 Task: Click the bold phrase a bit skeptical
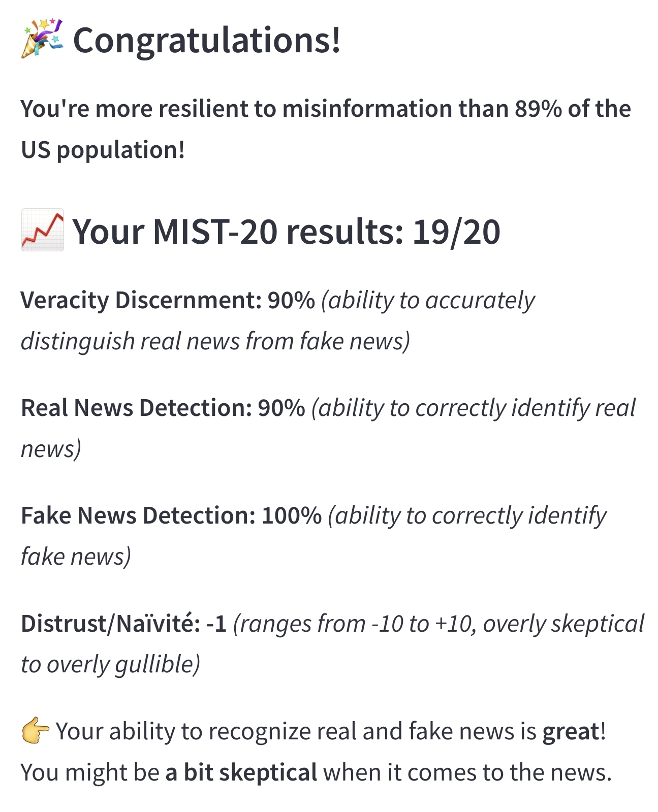(241, 772)
